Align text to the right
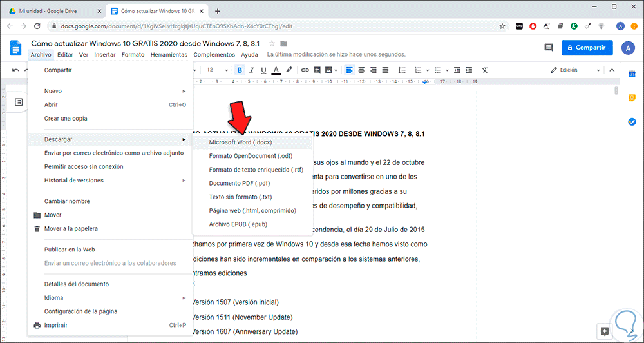The image size is (644, 343). pos(374,70)
